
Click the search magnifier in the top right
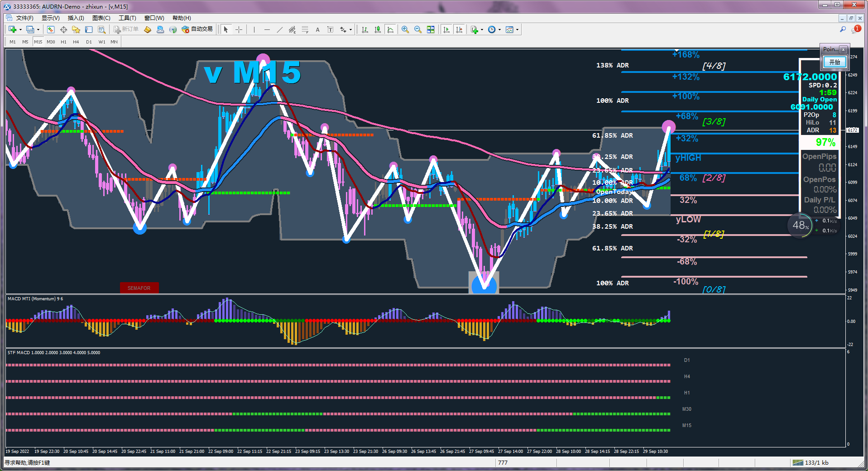[843, 29]
